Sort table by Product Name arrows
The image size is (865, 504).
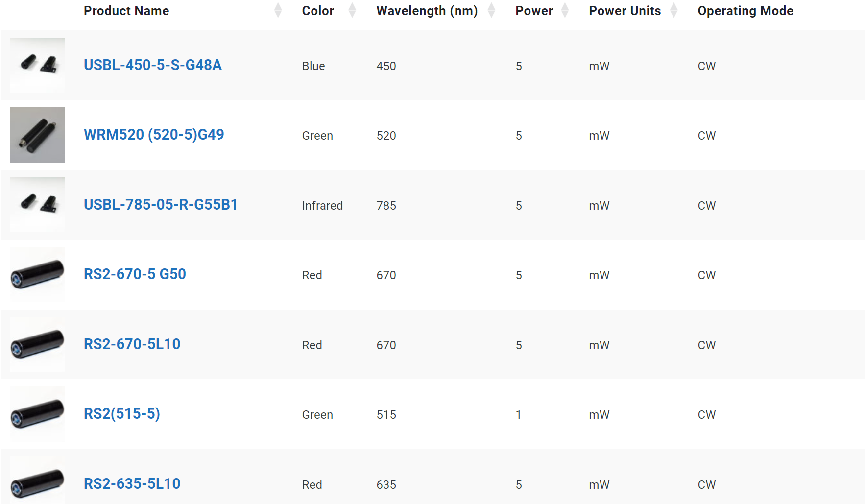pos(278,10)
